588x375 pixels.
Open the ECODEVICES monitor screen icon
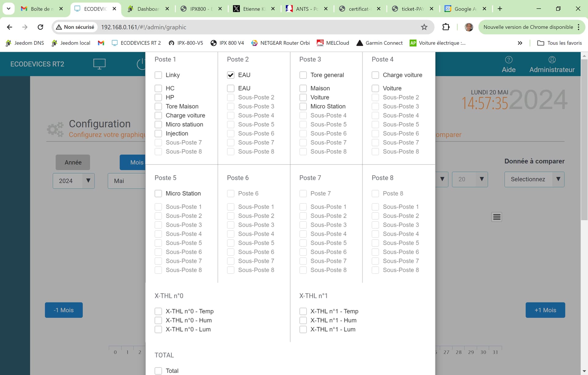(99, 64)
